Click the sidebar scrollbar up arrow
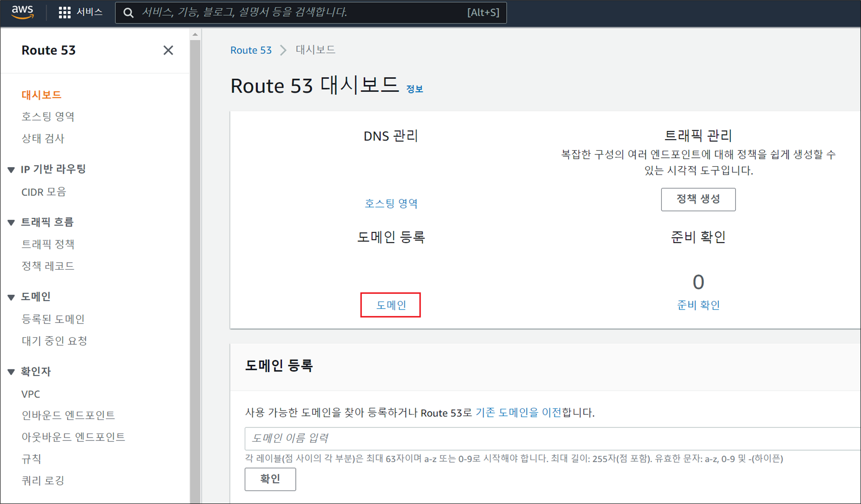Screen dimensions: 861x504 pyautogui.click(x=195, y=34)
